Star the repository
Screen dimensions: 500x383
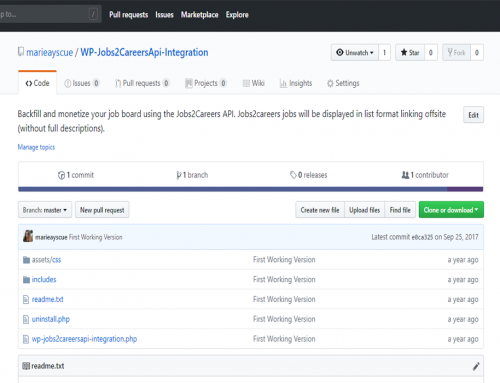410,53
